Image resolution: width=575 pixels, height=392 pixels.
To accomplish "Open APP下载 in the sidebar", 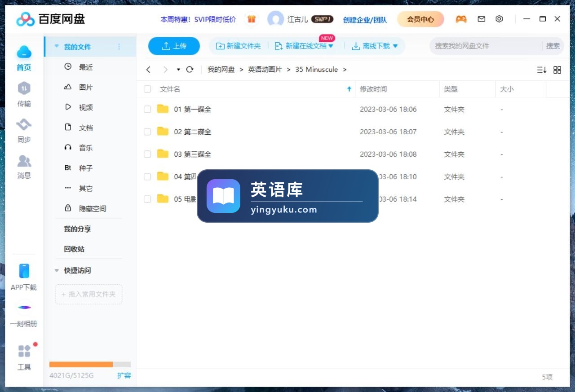I will pyautogui.click(x=24, y=277).
